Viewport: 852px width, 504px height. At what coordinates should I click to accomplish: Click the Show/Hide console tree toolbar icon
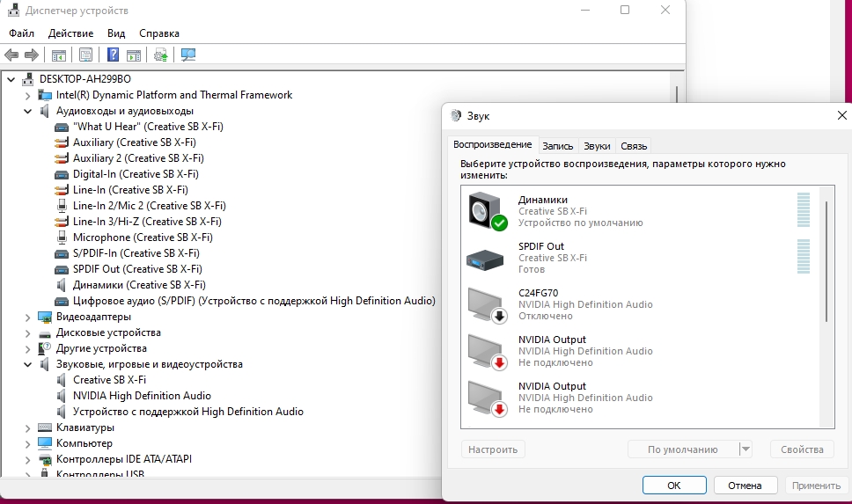pos(59,55)
